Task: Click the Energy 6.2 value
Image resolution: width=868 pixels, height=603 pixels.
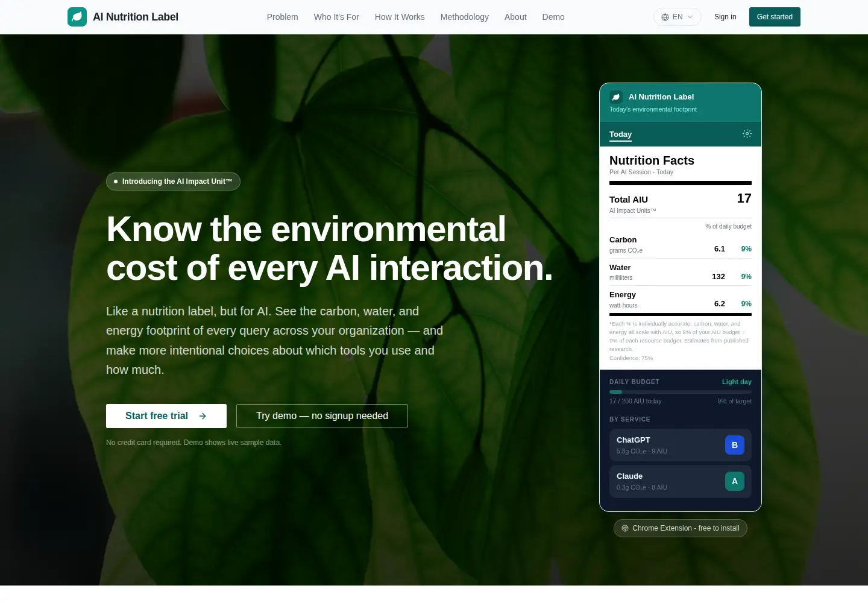Action: [x=720, y=304]
